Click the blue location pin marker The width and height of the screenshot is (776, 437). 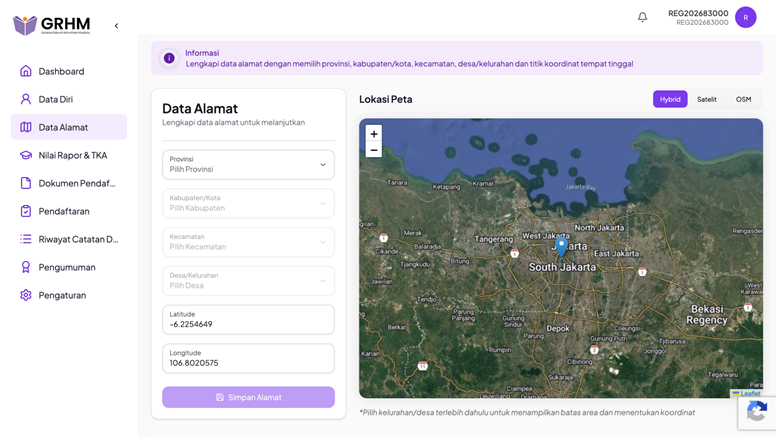(x=561, y=246)
